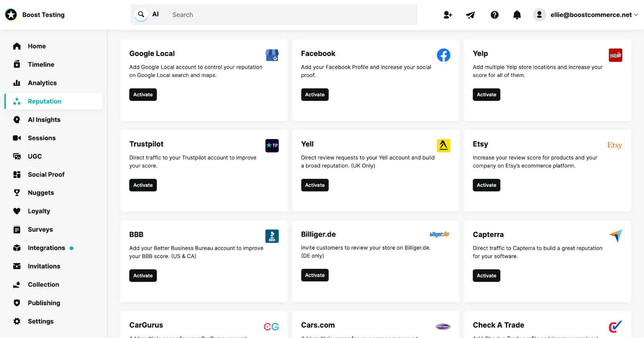
Task: Click the Check A Trade card title
Action: click(498, 325)
